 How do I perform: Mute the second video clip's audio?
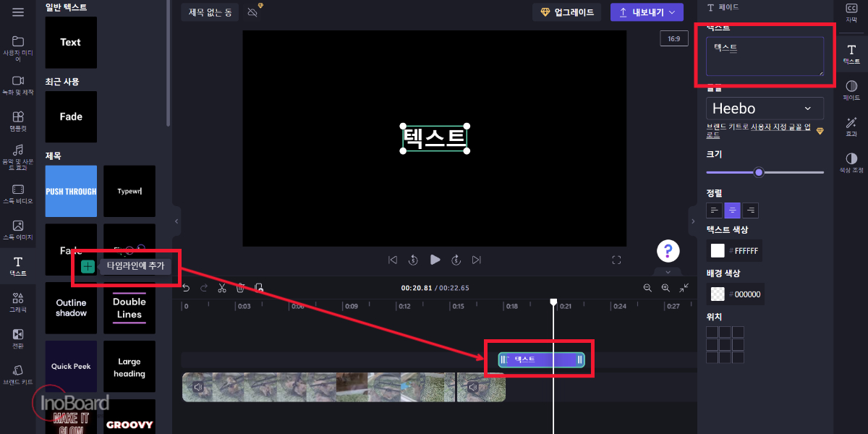coord(472,388)
